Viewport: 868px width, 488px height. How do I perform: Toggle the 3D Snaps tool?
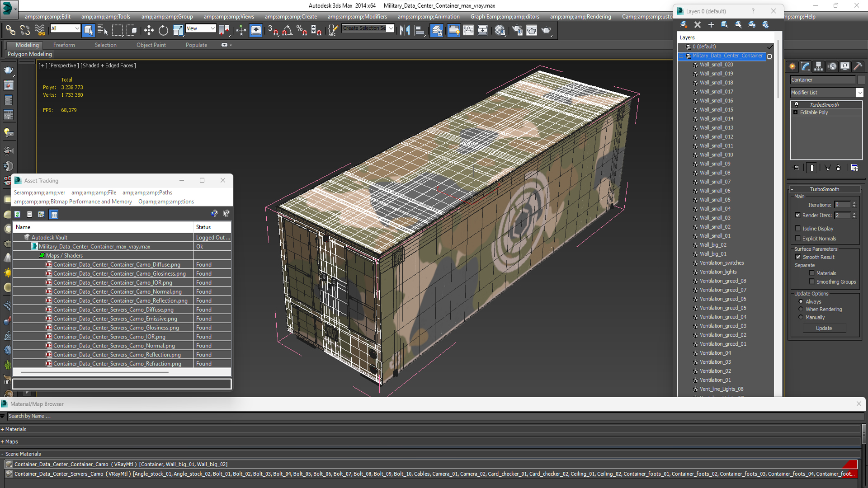(273, 30)
